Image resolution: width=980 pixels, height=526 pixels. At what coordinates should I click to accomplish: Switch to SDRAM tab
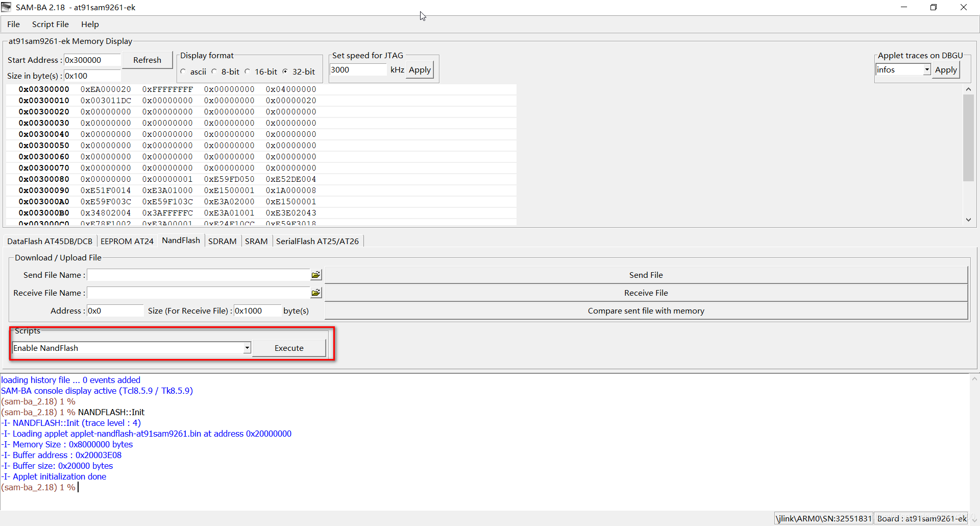click(x=223, y=241)
